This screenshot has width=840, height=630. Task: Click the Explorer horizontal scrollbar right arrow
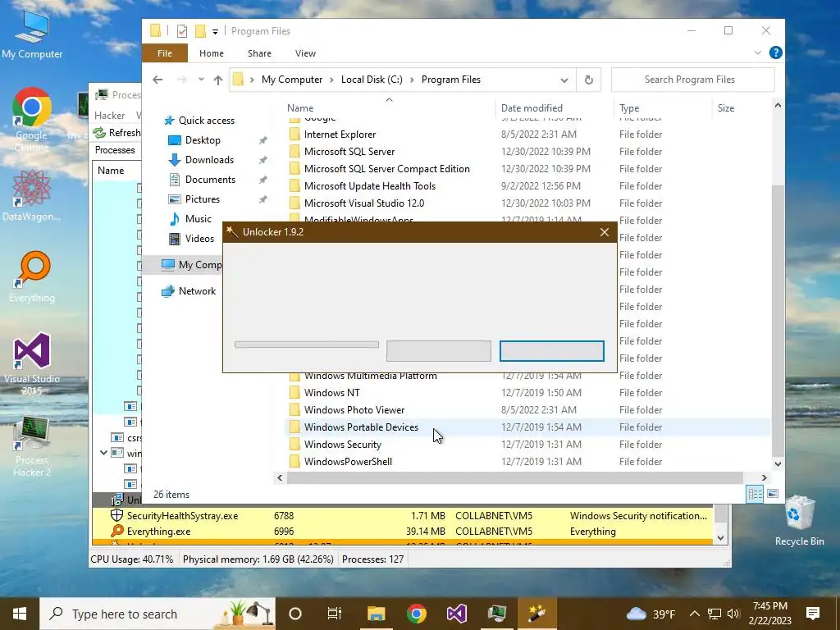pos(764,478)
